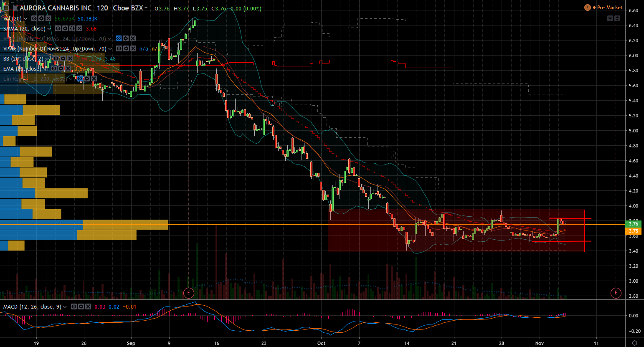This screenshot has width=644, height=347.
Task: Click the MACD histogram value 0.03
Action: 100,307
